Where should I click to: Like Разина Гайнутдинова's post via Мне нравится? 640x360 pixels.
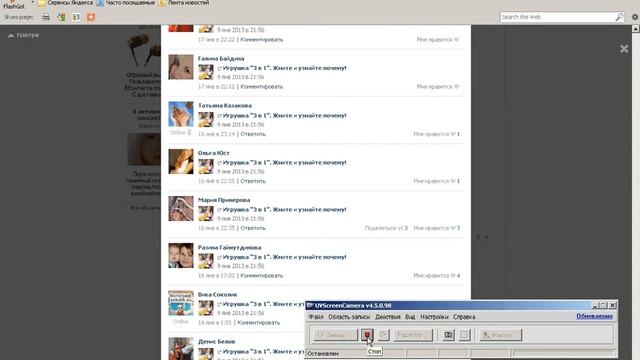click(x=436, y=276)
